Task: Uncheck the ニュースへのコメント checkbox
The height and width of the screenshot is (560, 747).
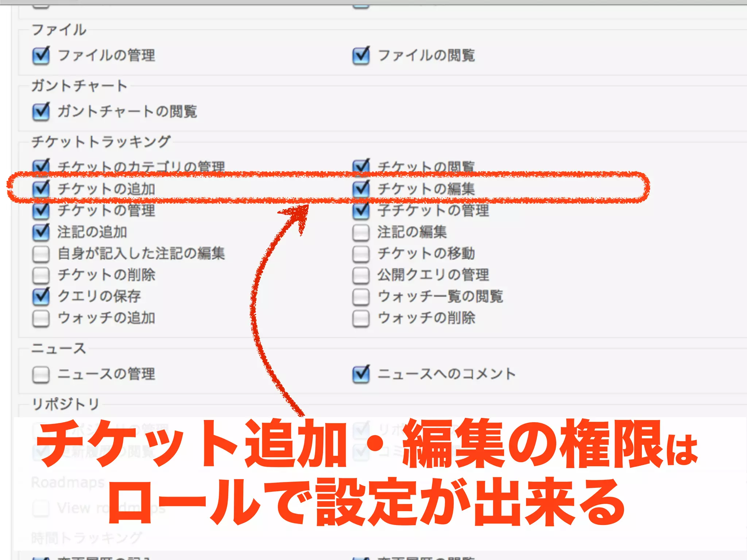Action: (x=361, y=374)
